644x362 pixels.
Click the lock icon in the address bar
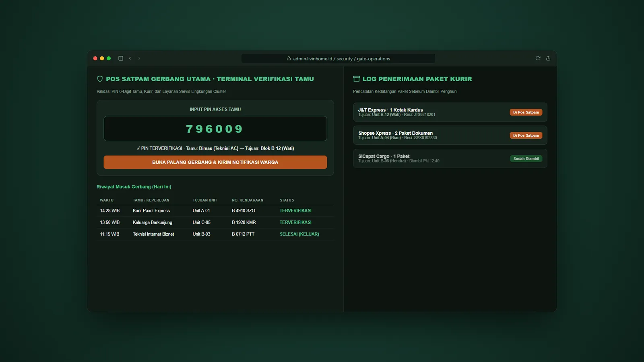tap(289, 58)
